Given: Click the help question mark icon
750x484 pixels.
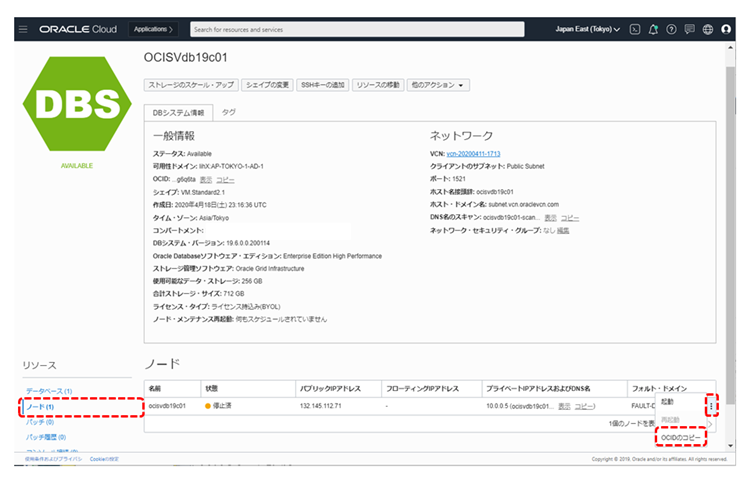Looking at the screenshot, I should click(671, 30).
